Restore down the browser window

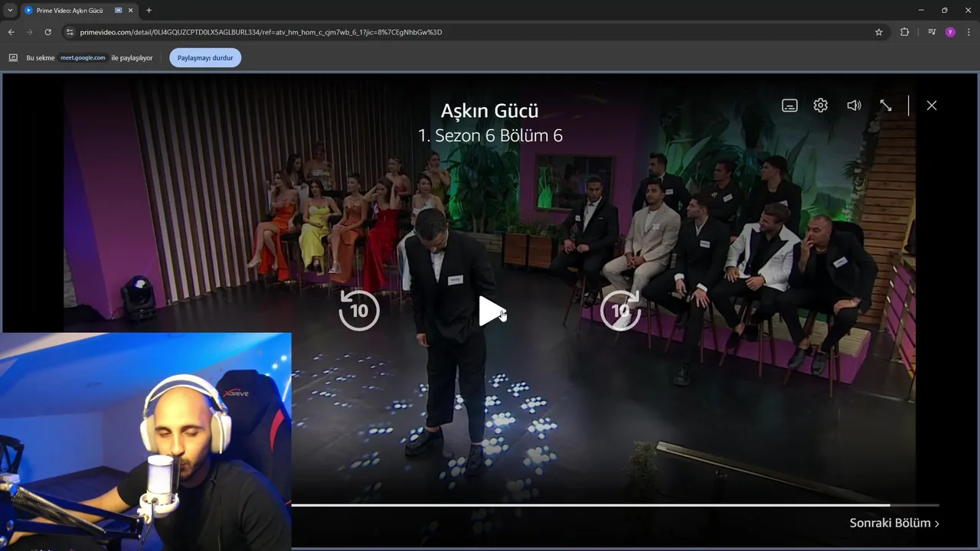[944, 10]
